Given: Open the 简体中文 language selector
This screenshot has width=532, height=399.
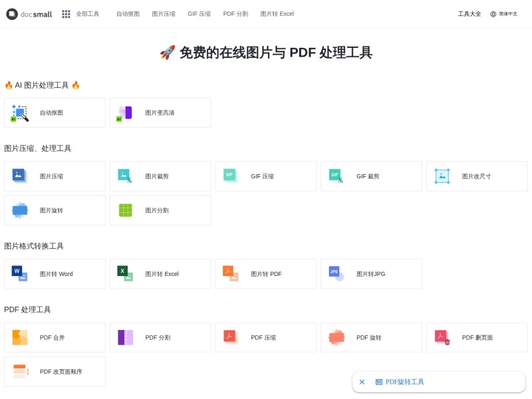Looking at the screenshot, I should tap(508, 14).
